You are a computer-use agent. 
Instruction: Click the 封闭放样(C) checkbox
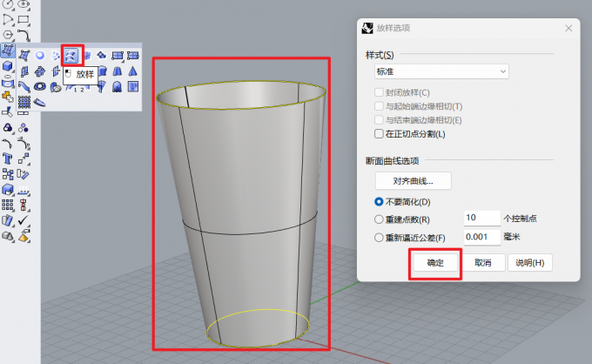click(x=379, y=92)
